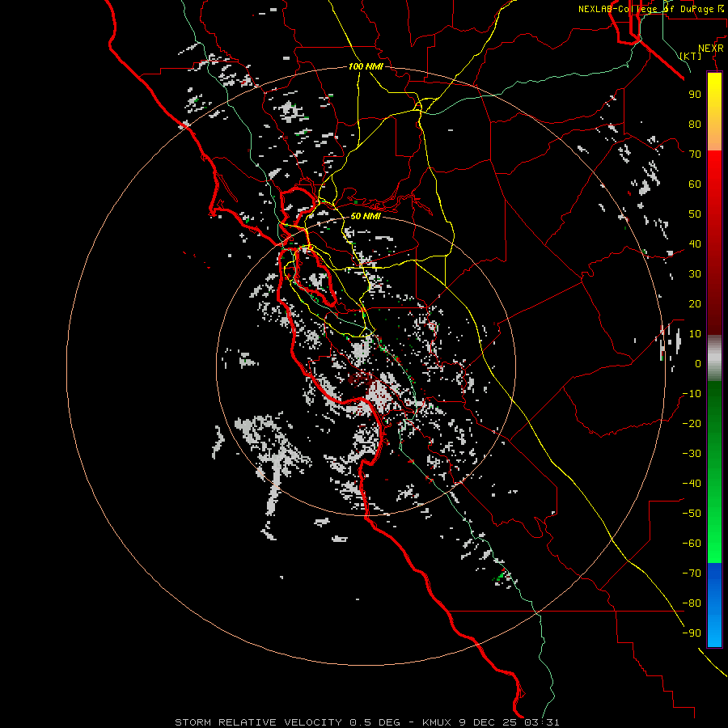Click the "[KT]" unit label above the color scale
The height and width of the screenshot is (728, 728).
point(691,56)
